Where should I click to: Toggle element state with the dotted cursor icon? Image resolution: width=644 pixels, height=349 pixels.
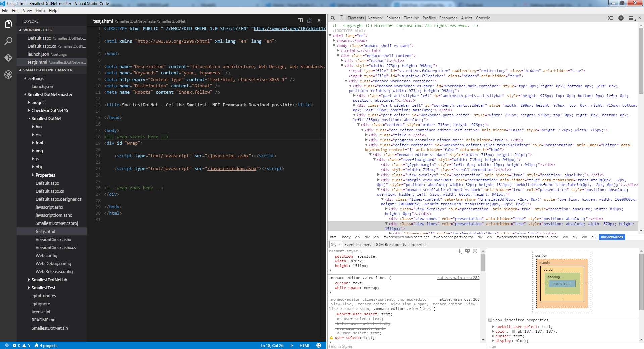point(467,251)
